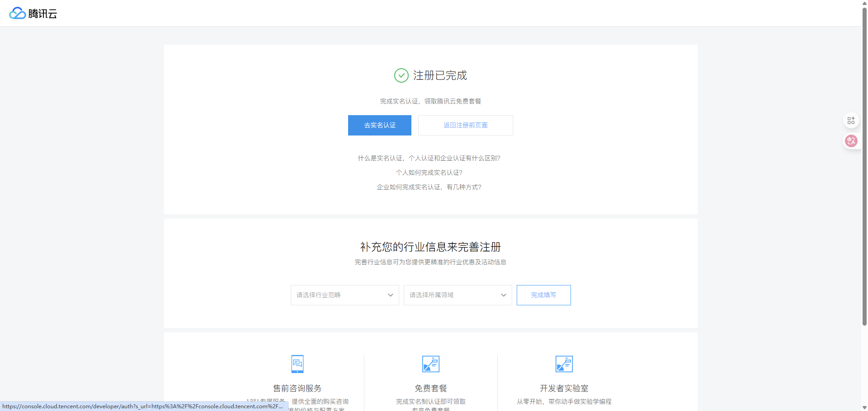Screen dimensions: 868x411
Task: Click the Tencent Cloud logo
Action: point(33,14)
